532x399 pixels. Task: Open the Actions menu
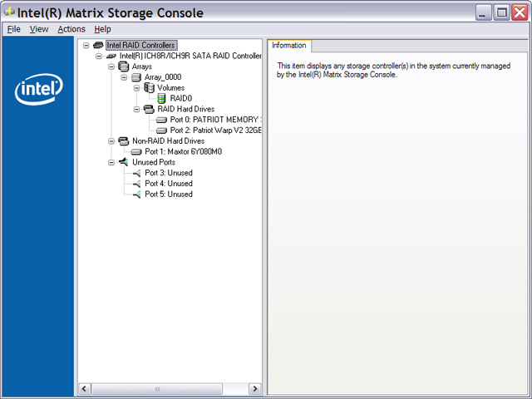pyautogui.click(x=71, y=29)
